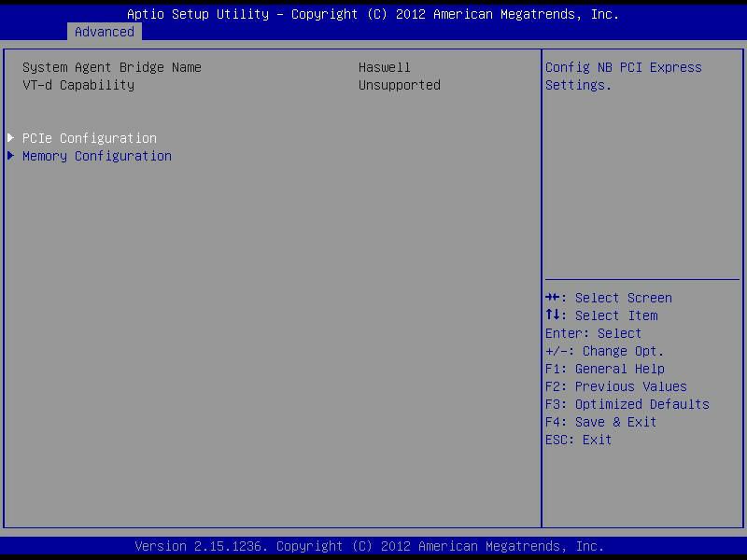The image size is (747, 560).
Task: Click the Select Item key hint
Action: 601,315
